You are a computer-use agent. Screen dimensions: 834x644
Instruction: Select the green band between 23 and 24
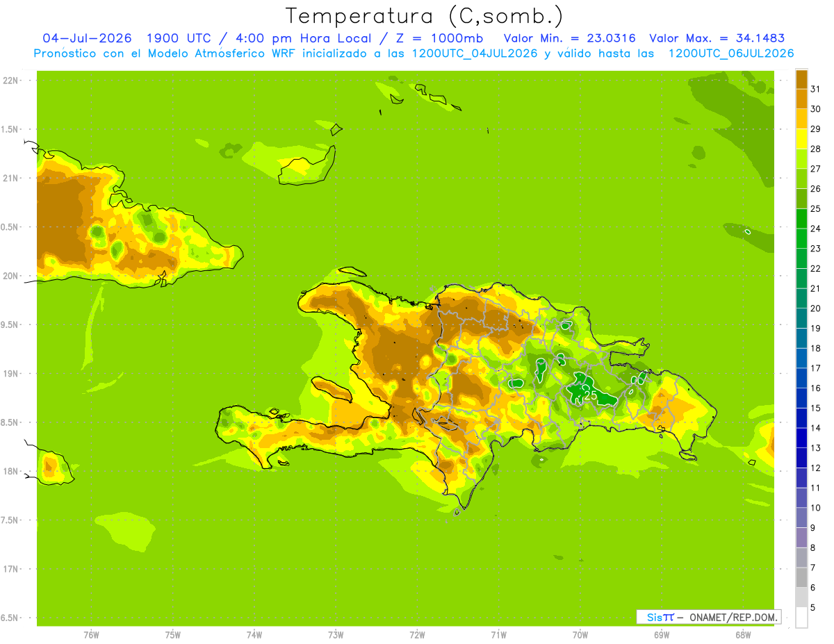[x=801, y=238]
